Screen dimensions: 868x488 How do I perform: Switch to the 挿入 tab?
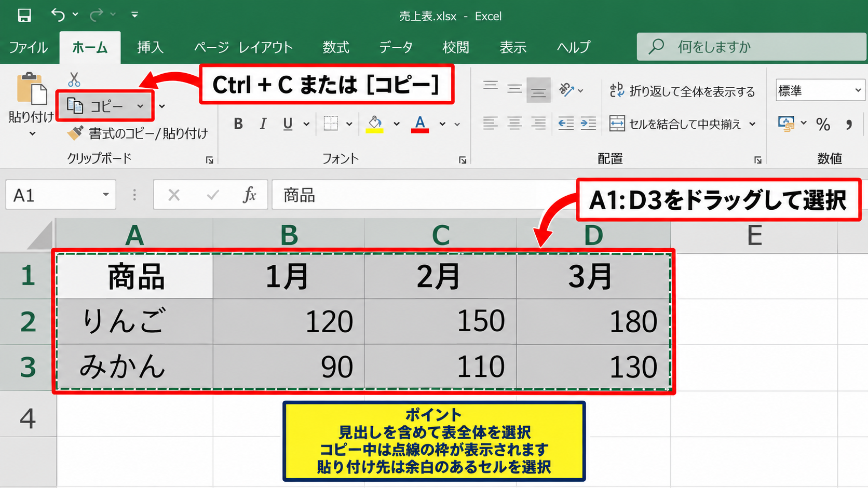click(x=150, y=47)
